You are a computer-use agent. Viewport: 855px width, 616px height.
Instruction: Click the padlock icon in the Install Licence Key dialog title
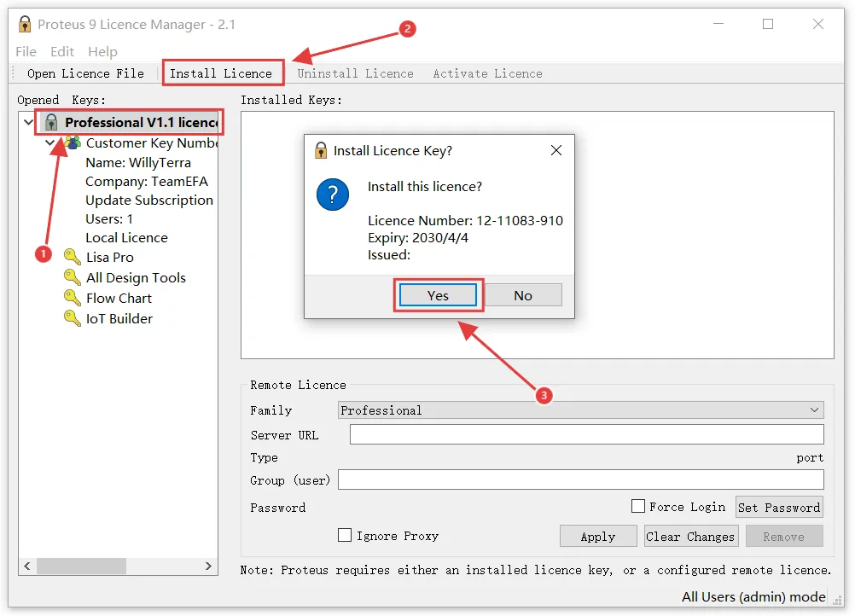coord(321,150)
